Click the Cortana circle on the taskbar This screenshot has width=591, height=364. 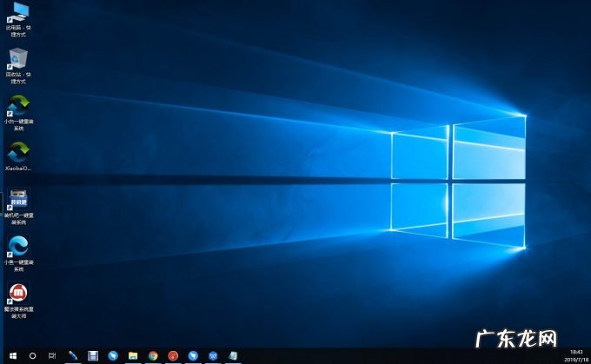pyautogui.click(x=32, y=355)
